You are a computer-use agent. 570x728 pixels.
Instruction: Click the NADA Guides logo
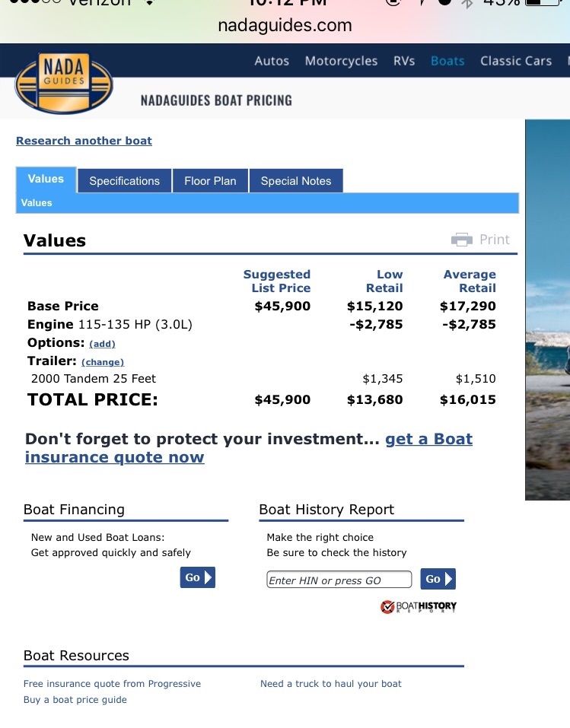64,83
